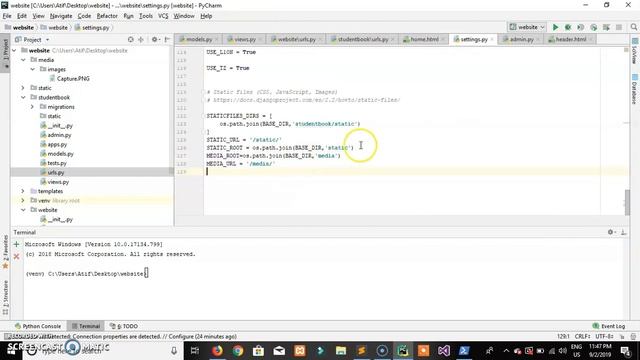Switch to models.py tab

click(199, 39)
